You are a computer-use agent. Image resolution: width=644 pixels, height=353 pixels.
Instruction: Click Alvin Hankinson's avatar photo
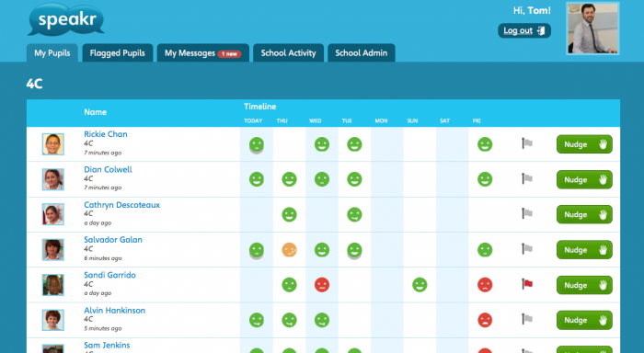point(53,320)
